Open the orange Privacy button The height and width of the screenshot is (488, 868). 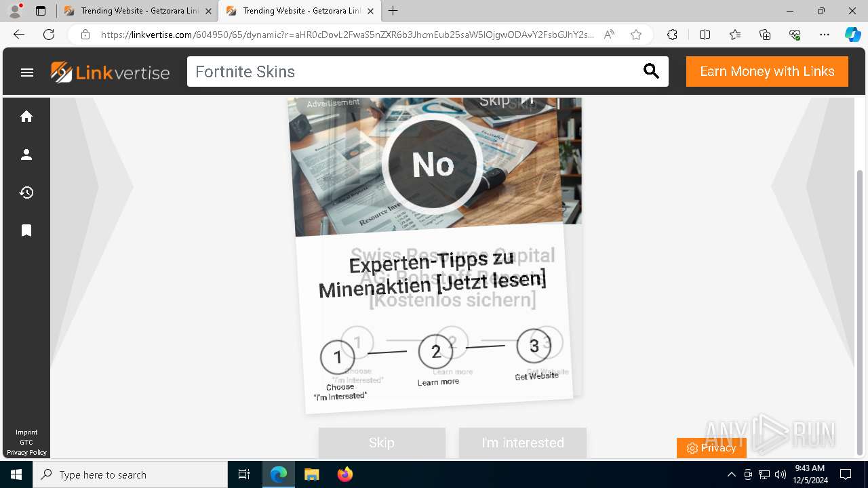[x=711, y=448]
